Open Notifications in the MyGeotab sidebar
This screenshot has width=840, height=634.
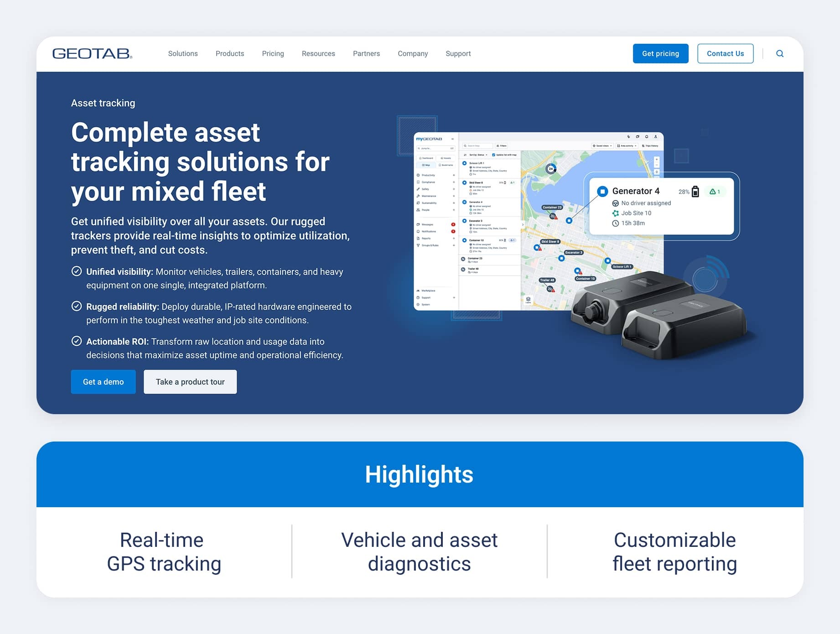[x=436, y=231]
